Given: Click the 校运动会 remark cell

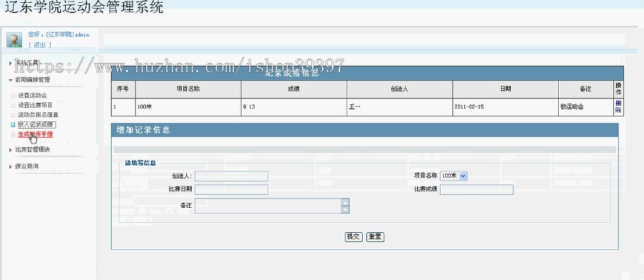Looking at the screenshot, I should [586, 107].
